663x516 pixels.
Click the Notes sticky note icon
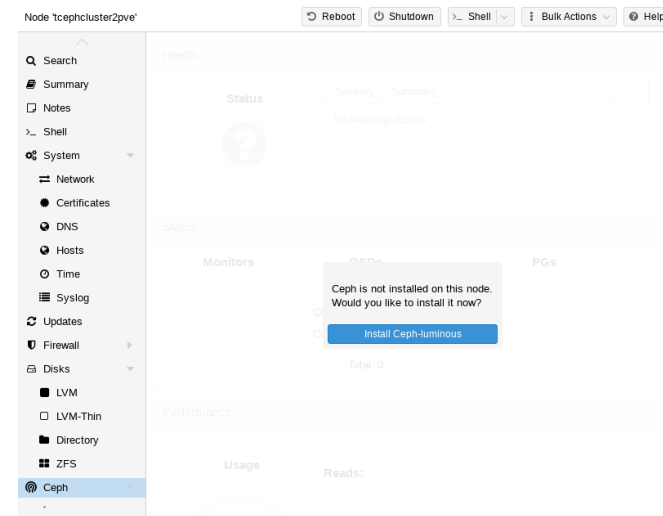click(31, 108)
